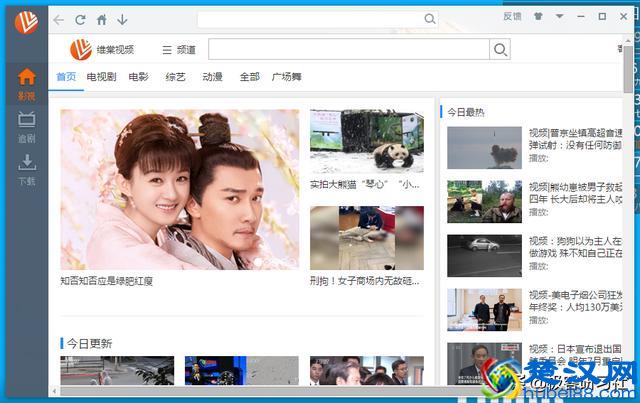Open the large drama poster with couple
This screenshot has width=640, height=403.
(180, 189)
